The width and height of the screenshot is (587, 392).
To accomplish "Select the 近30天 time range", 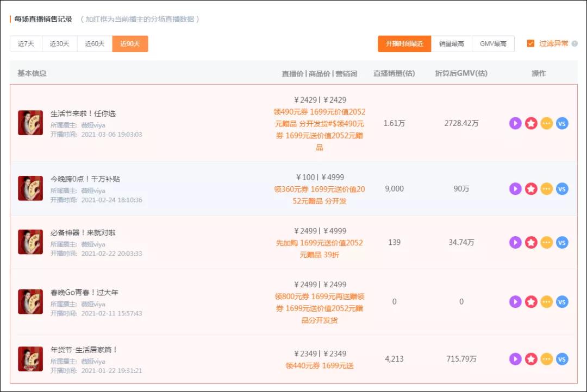I will click(x=60, y=43).
